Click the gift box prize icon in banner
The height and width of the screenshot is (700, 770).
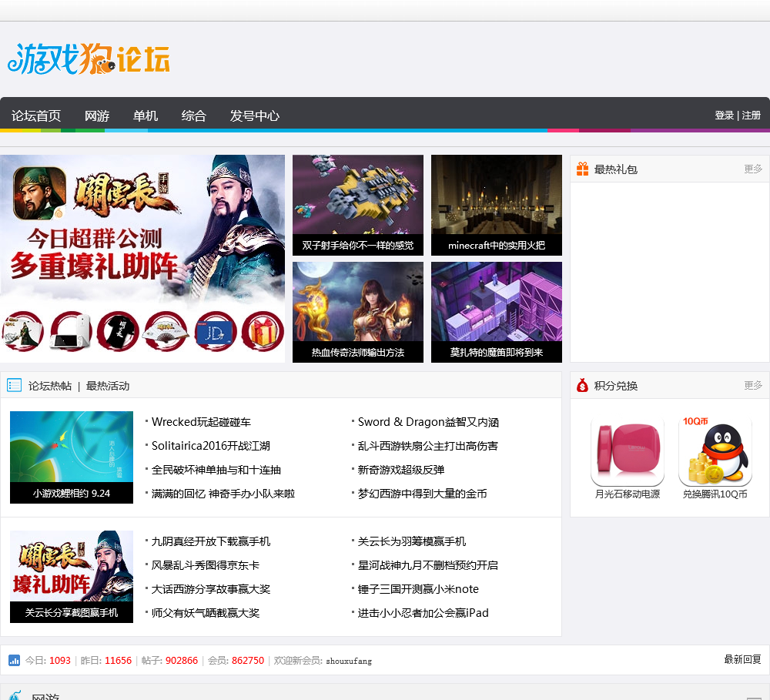[263, 332]
